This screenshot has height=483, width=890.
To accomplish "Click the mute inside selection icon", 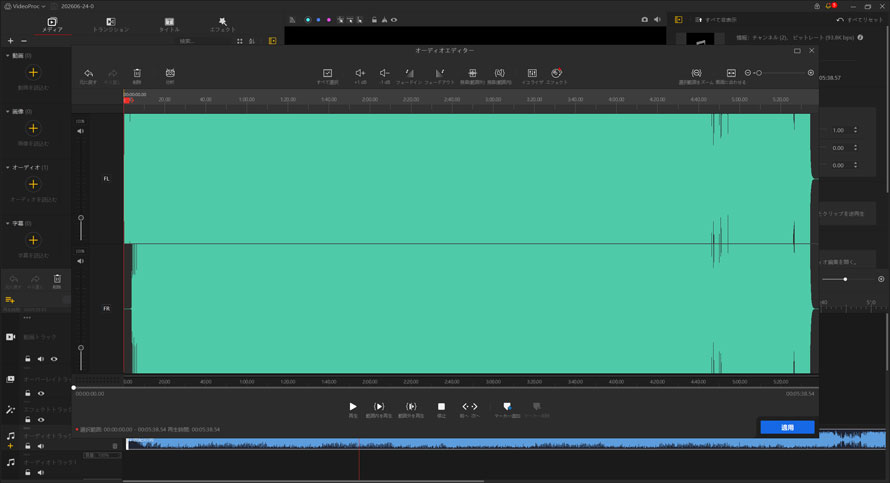I will 499,73.
